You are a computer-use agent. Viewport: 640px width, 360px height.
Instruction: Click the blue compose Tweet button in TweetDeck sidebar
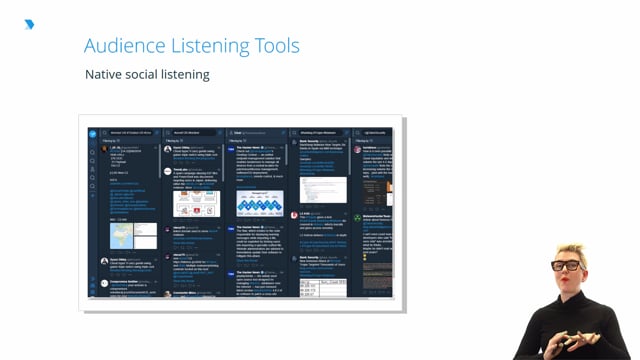pos(93,133)
